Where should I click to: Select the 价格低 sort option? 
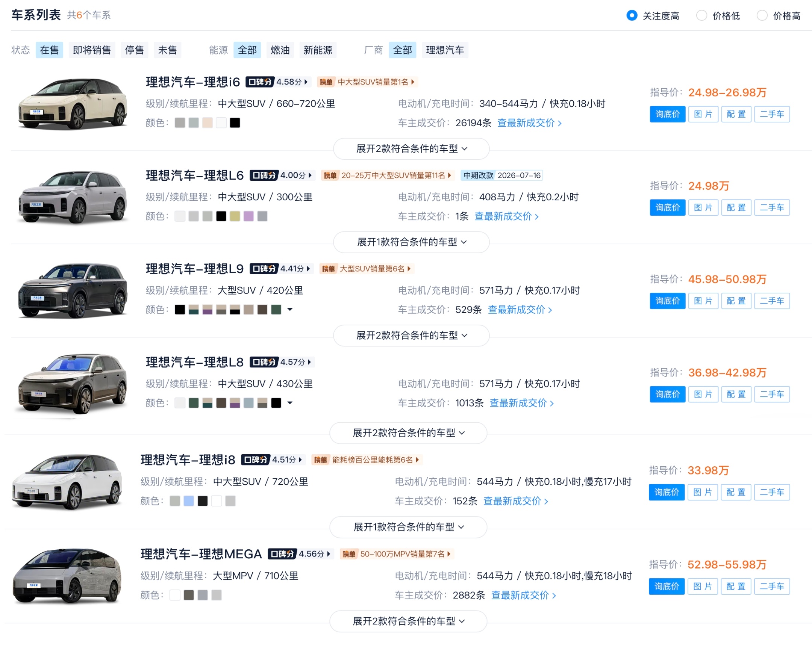point(718,16)
